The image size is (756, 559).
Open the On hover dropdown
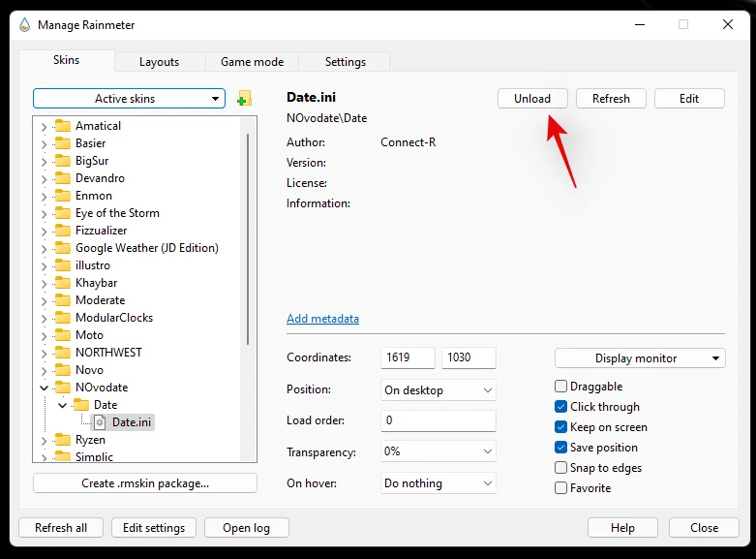pyautogui.click(x=438, y=483)
